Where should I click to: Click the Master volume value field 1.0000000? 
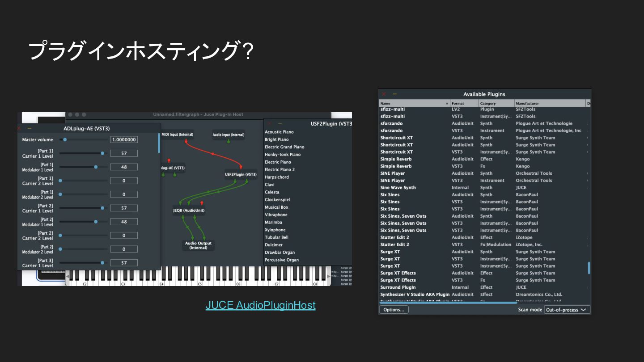[x=124, y=139]
